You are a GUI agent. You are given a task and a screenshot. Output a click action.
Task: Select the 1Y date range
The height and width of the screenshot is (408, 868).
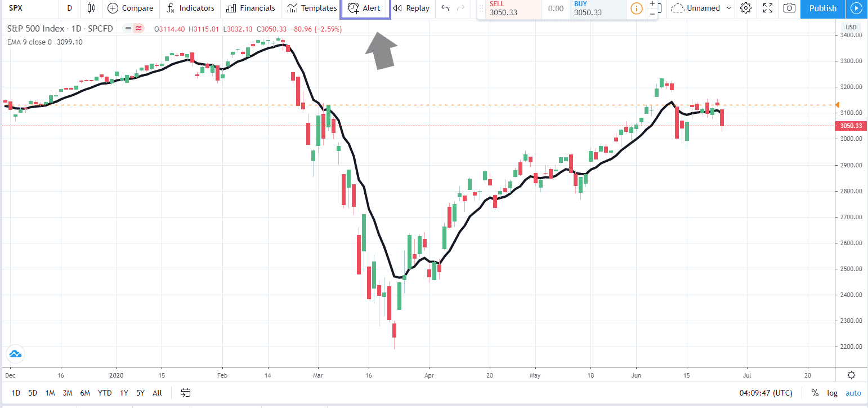click(124, 393)
